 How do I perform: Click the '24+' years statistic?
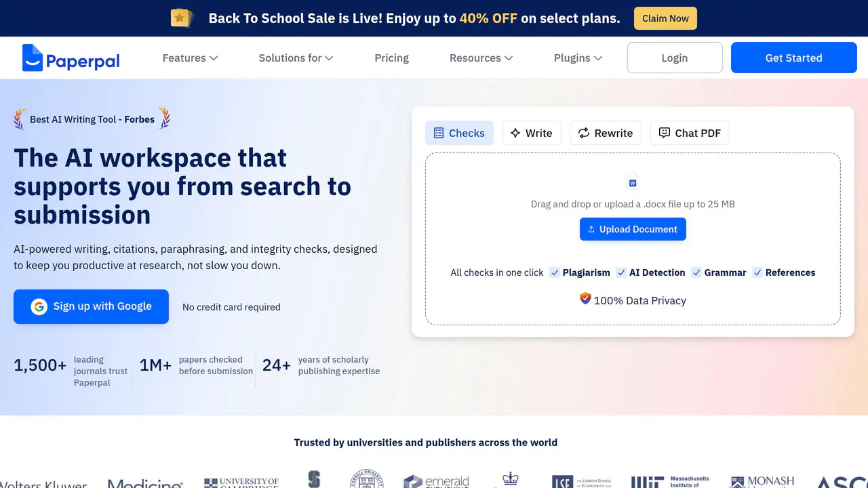pyautogui.click(x=277, y=365)
